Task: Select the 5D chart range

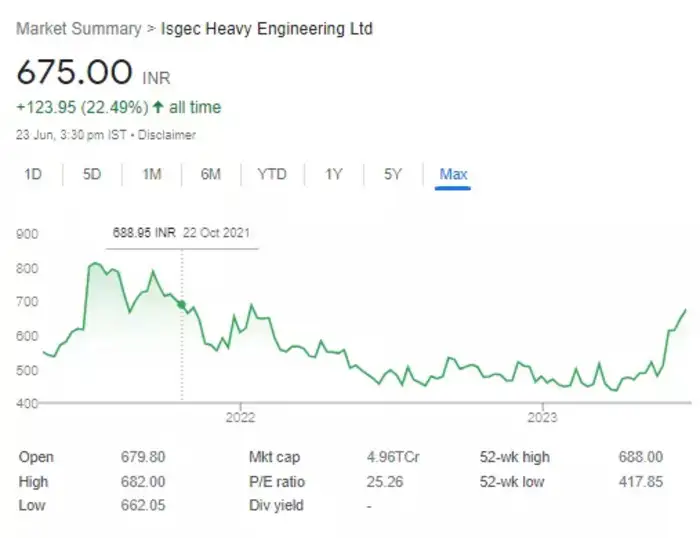Action: pos(92,174)
